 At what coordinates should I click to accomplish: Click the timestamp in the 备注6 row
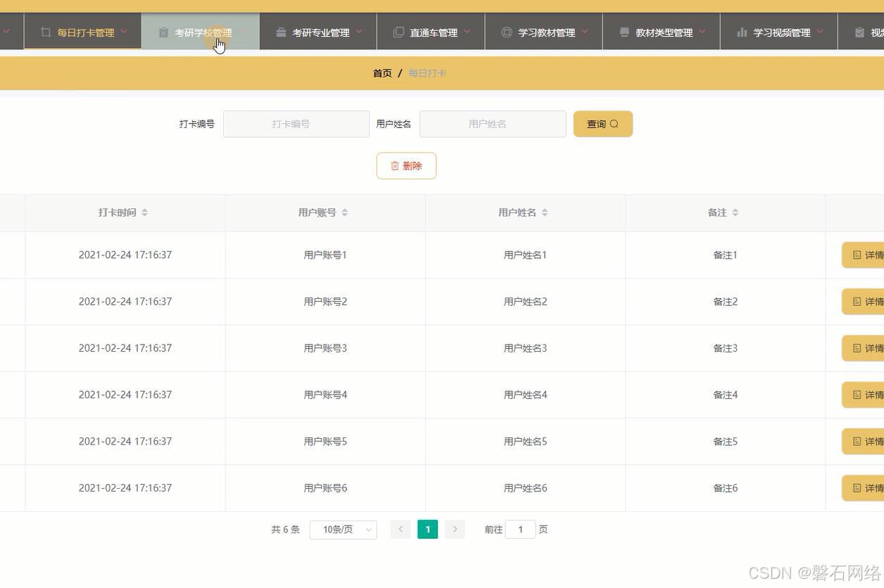click(x=125, y=488)
